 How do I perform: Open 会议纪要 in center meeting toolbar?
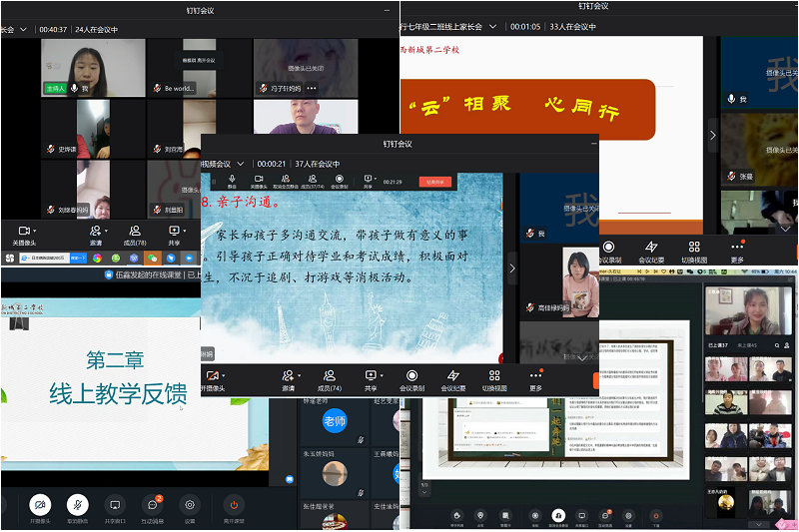452,379
